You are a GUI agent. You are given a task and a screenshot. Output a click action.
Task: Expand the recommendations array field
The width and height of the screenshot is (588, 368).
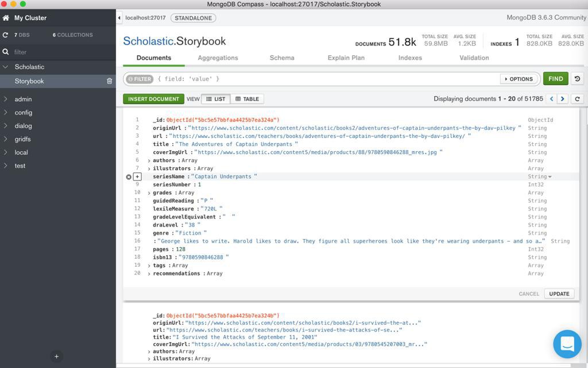coord(149,274)
